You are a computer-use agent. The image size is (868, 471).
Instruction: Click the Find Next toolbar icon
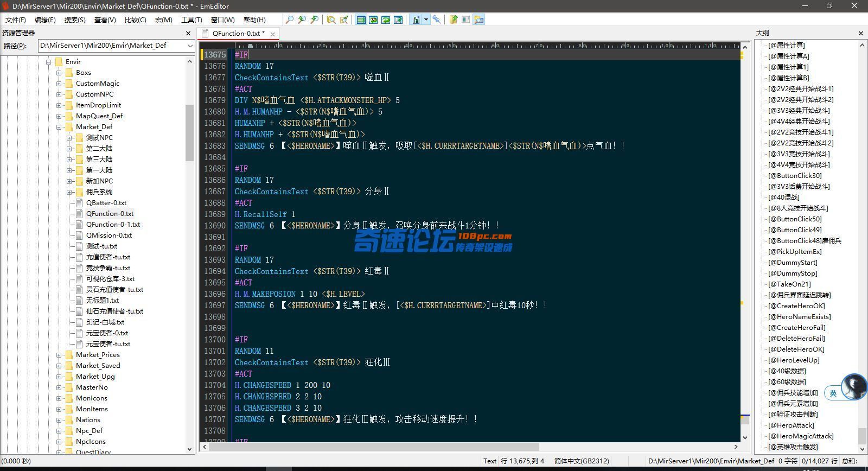tap(315, 20)
